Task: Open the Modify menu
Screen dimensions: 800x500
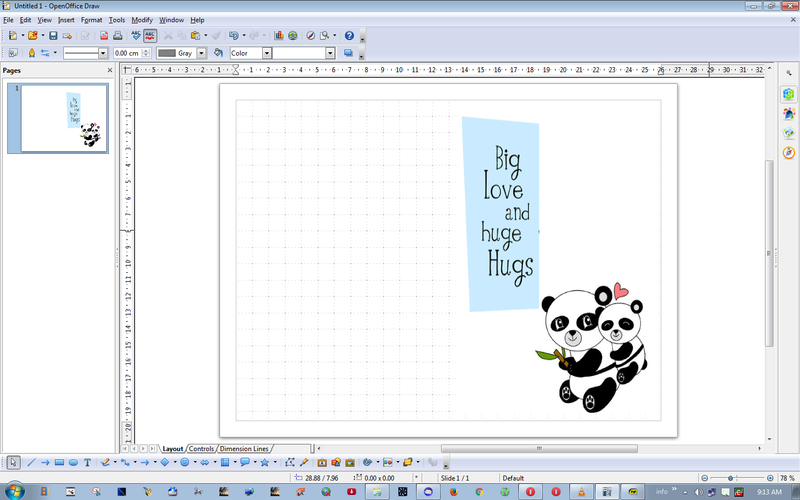Action: click(142, 20)
